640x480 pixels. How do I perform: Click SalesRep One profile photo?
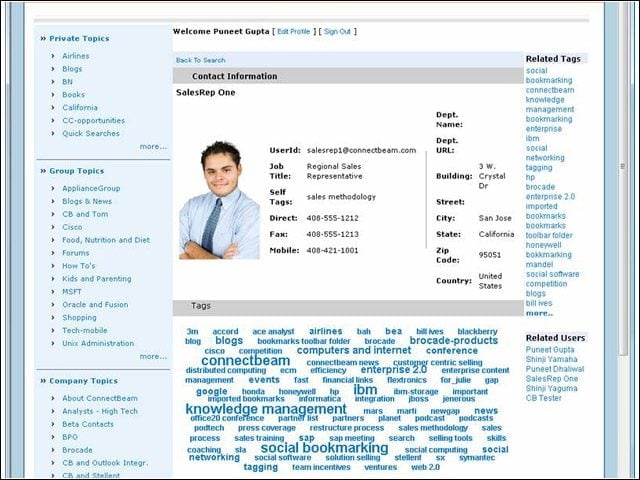coord(220,200)
